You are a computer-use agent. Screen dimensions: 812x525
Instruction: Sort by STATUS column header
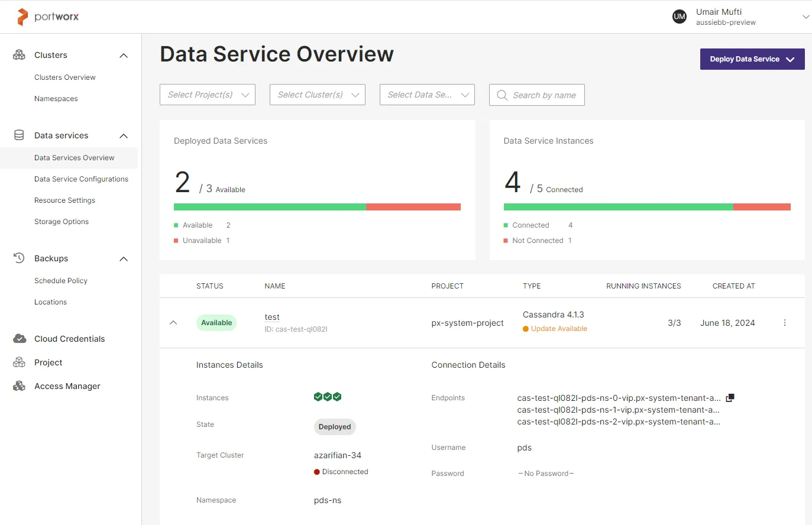click(x=210, y=286)
